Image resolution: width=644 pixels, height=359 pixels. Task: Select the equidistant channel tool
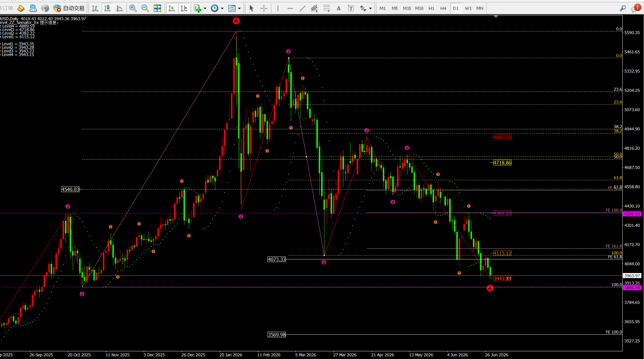click(x=314, y=8)
